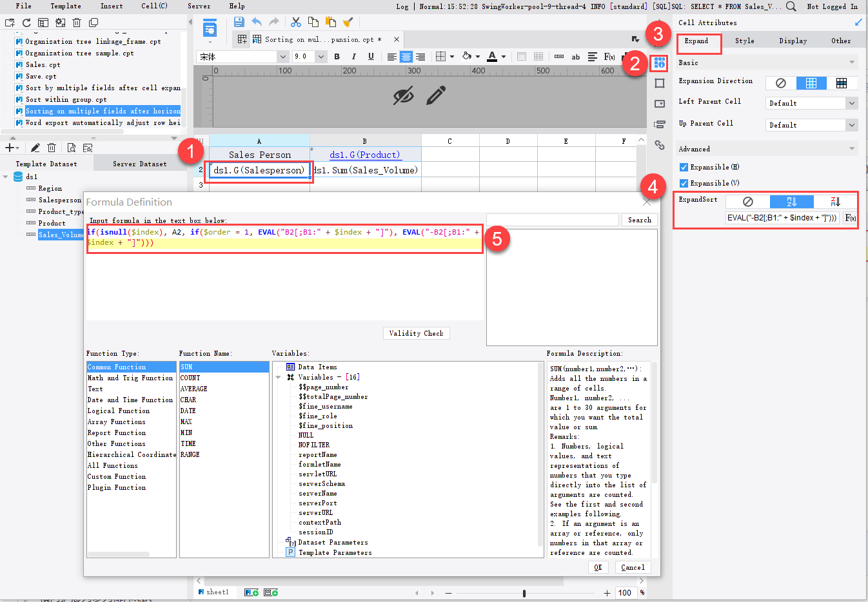
Task: Switch to the Server Dataset tab
Action: tap(140, 164)
